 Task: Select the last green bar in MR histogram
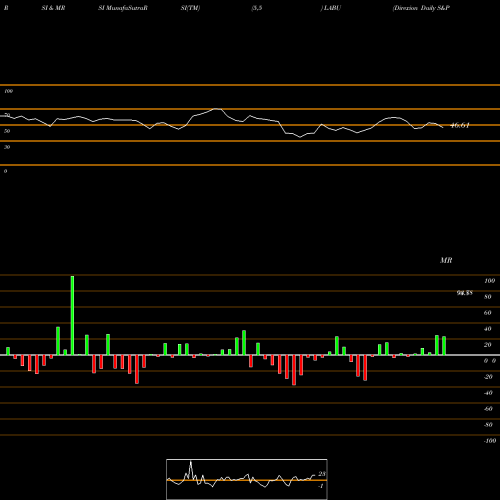tap(444, 346)
